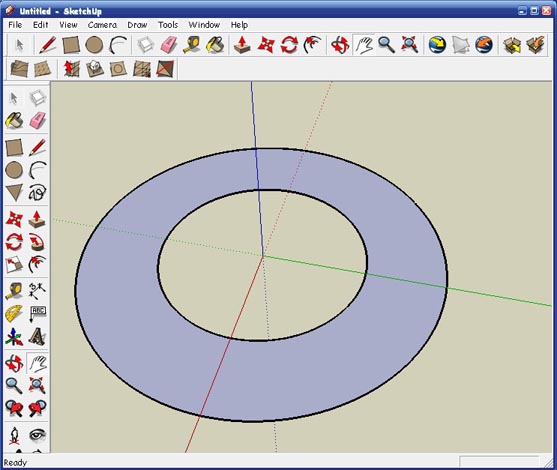557x470 pixels.
Task: Select the Move tool in the top toolbar
Action: [266, 45]
